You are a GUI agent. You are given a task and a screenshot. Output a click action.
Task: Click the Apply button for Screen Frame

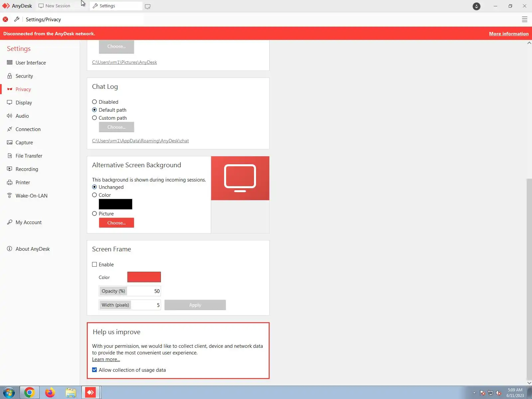click(195, 305)
